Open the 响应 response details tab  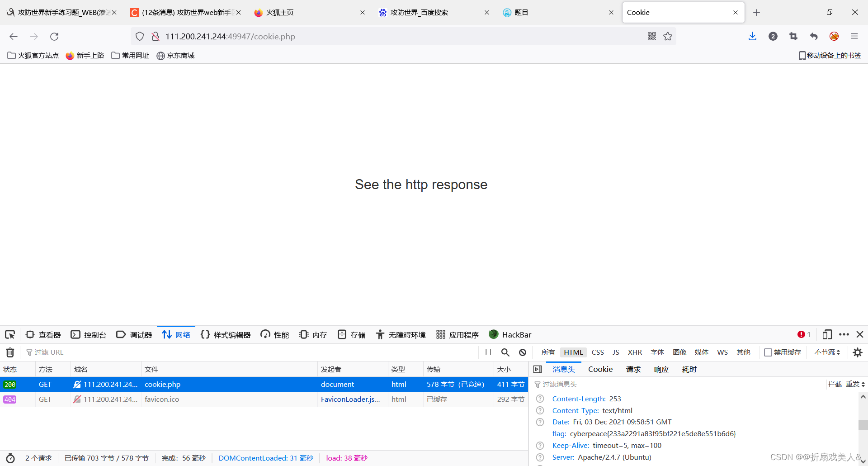(661, 370)
